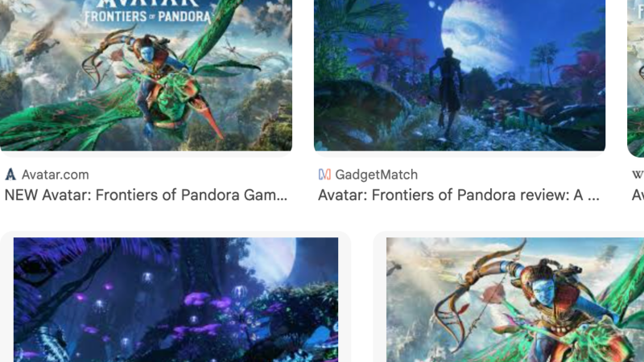
Task: Select the Frontiers of Pandora cover art image
Action: coord(146,75)
